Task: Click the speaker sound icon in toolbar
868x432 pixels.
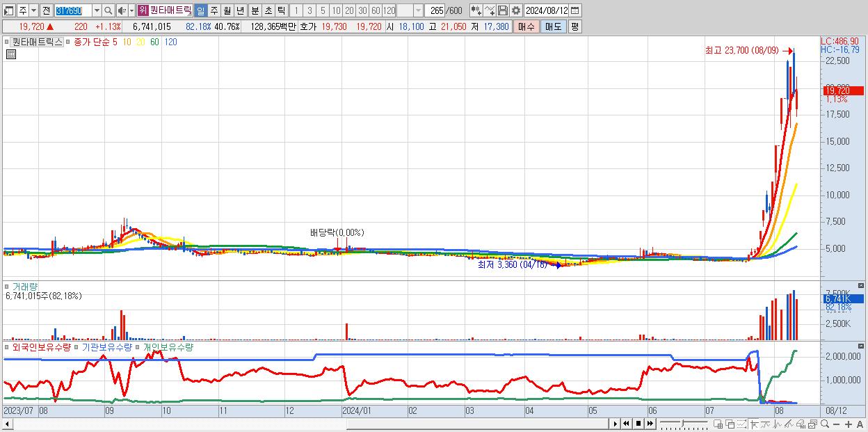Action: point(121,10)
